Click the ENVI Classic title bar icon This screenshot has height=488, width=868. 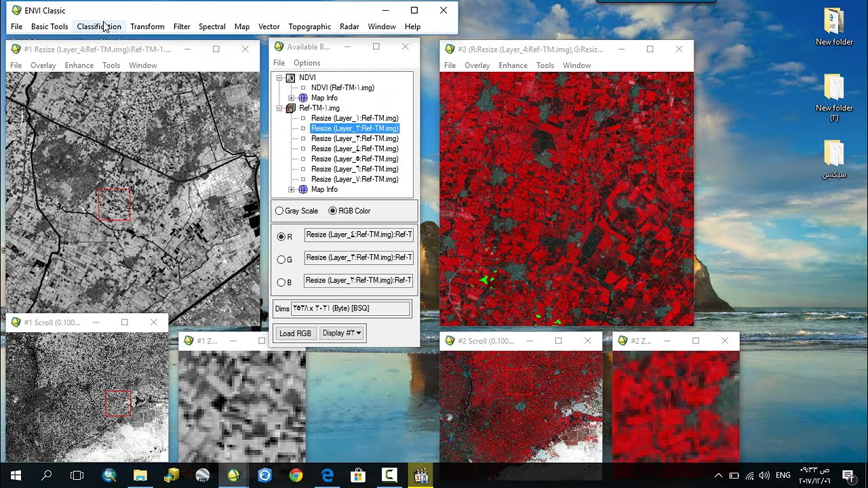click(16, 10)
